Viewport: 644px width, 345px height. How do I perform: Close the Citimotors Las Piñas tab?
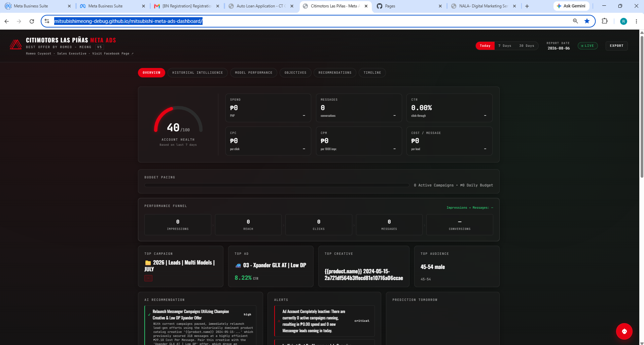(366, 6)
